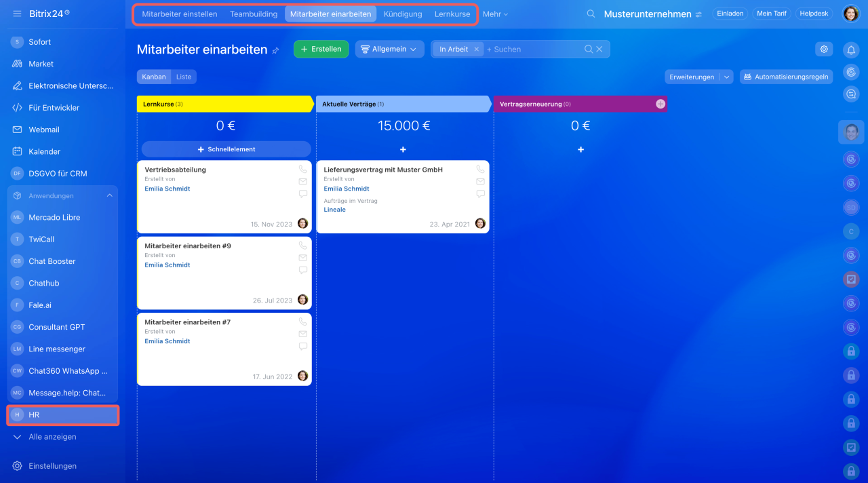Switch to Liste view
This screenshot has height=483, width=868.
[184, 77]
